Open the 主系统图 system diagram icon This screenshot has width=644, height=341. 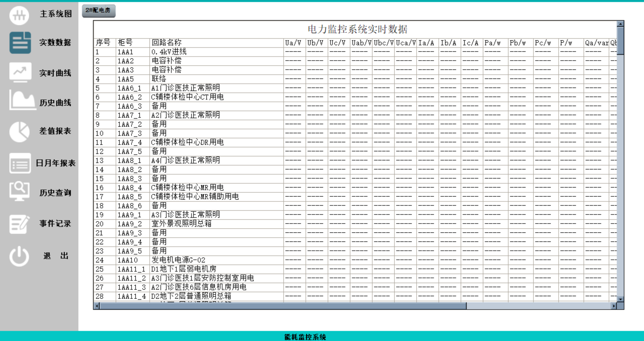19,14
